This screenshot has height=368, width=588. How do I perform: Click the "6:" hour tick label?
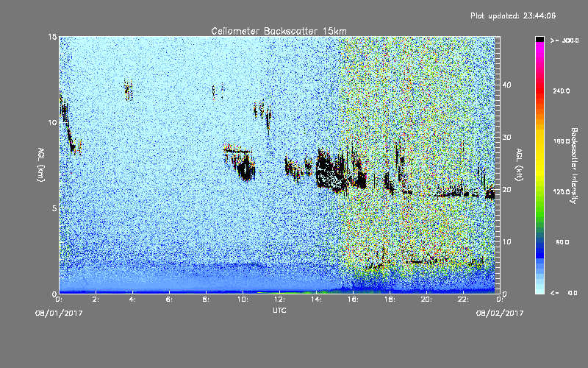tap(169, 300)
